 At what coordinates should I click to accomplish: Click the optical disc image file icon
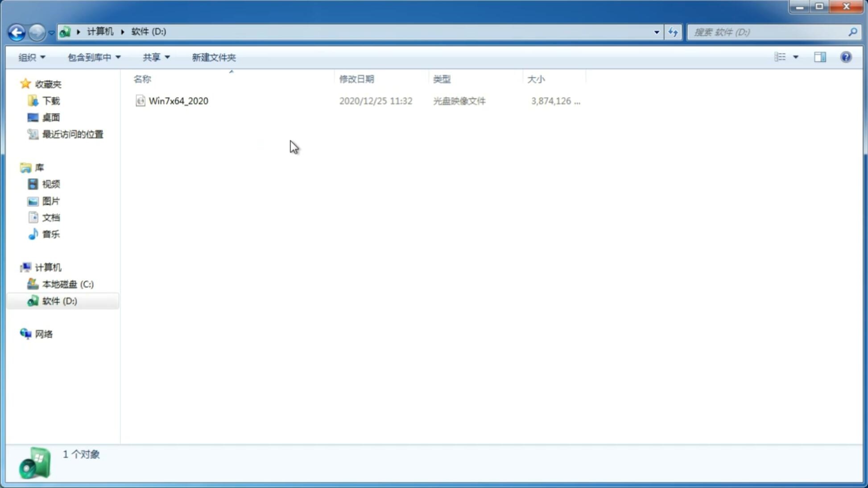pos(140,101)
